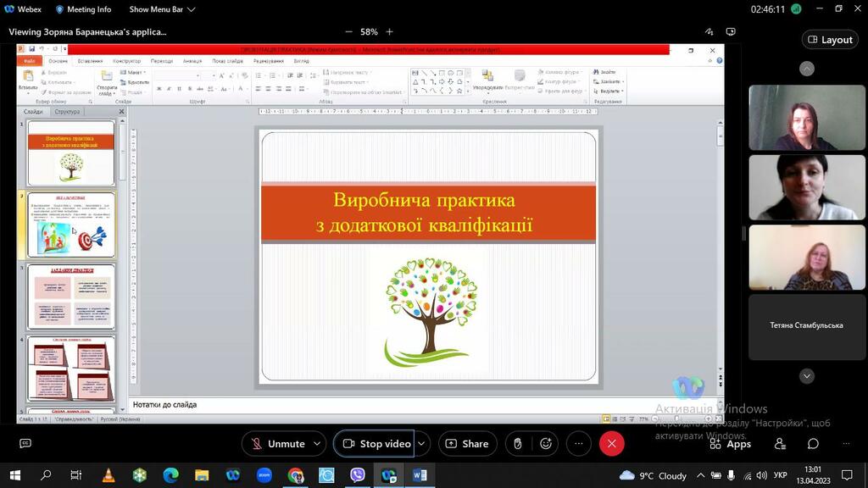Show next participants with down arrow
This screenshot has height=488, width=868.
click(x=807, y=376)
